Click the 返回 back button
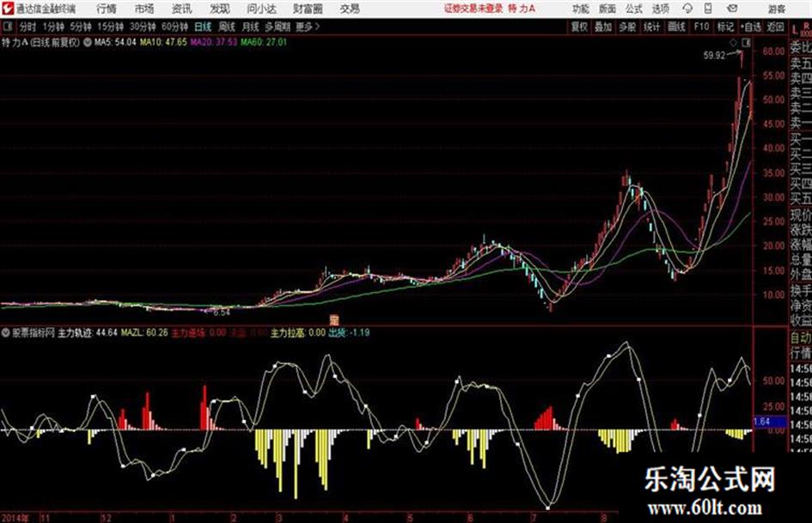Image resolution: width=812 pixels, height=523 pixels. tap(775, 27)
